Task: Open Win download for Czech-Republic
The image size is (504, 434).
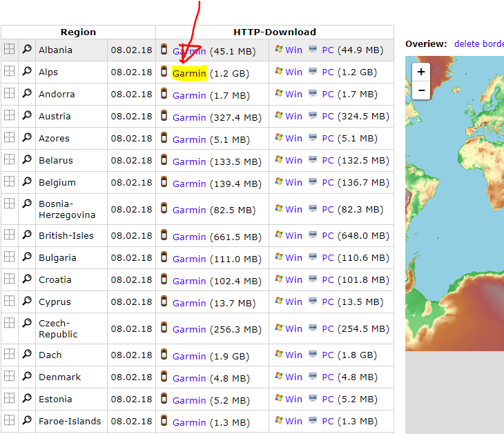Action: point(294,328)
